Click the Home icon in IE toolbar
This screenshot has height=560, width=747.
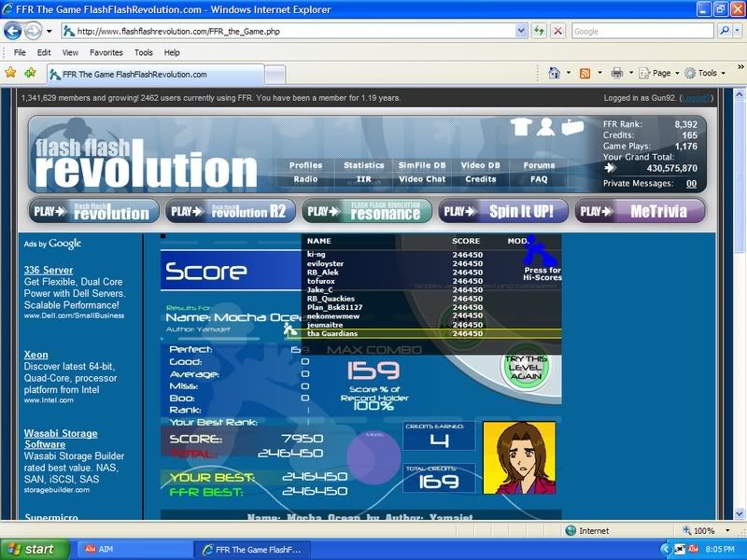554,73
